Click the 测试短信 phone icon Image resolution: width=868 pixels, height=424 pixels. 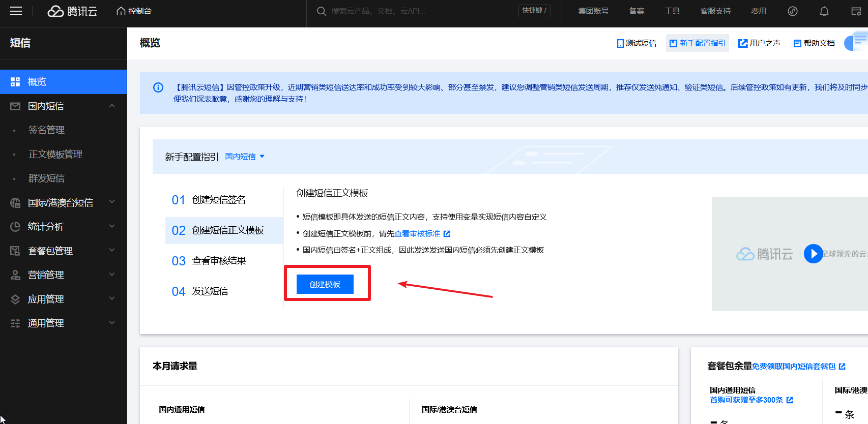pyautogui.click(x=620, y=43)
